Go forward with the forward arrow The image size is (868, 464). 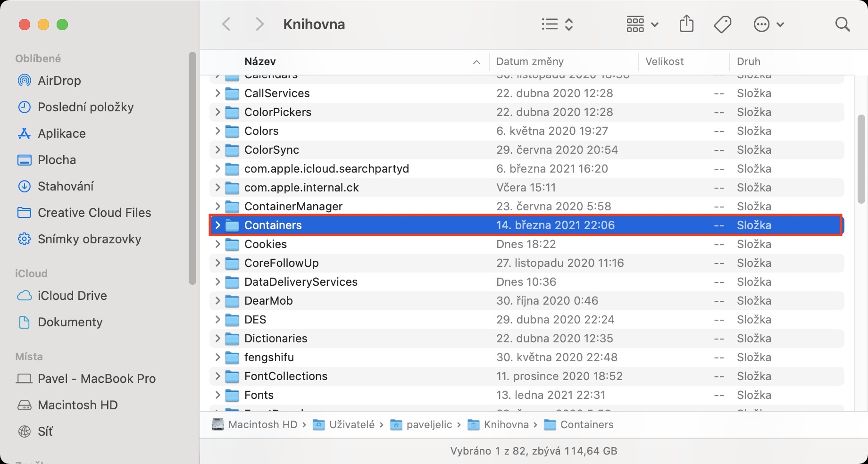(x=259, y=24)
